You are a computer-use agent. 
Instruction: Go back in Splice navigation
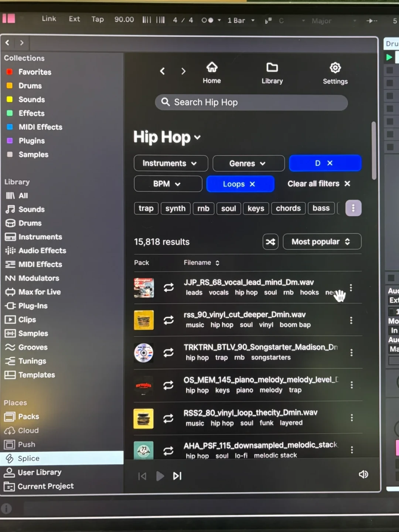pyautogui.click(x=162, y=71)
